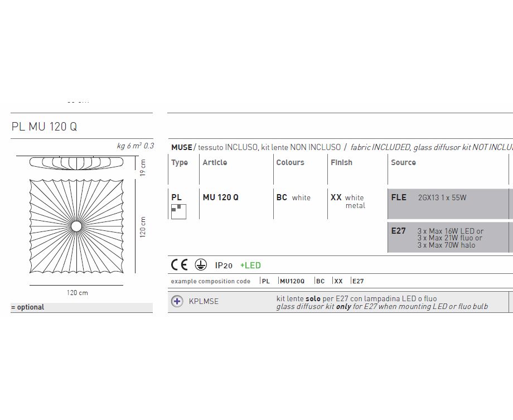Click the CE certification mark
Screen dimensions: 513x420
point(180,265)
